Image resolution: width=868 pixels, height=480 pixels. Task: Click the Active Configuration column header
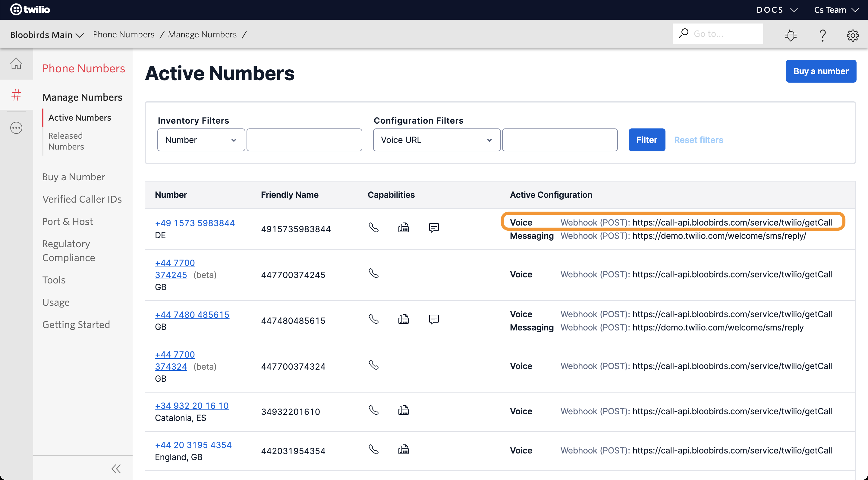point(551,195)
